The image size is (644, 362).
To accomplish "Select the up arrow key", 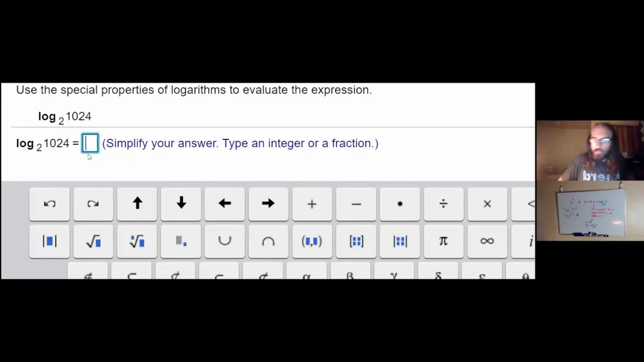I will point(137,204).
